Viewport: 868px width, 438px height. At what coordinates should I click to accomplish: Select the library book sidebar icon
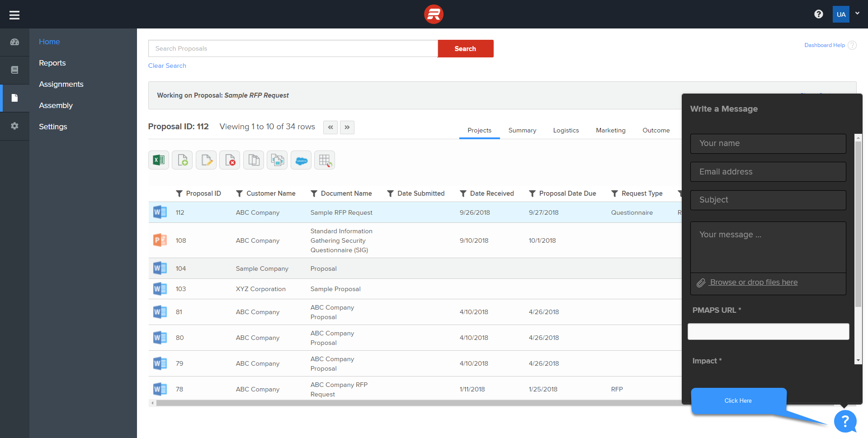tap(14, 70)
